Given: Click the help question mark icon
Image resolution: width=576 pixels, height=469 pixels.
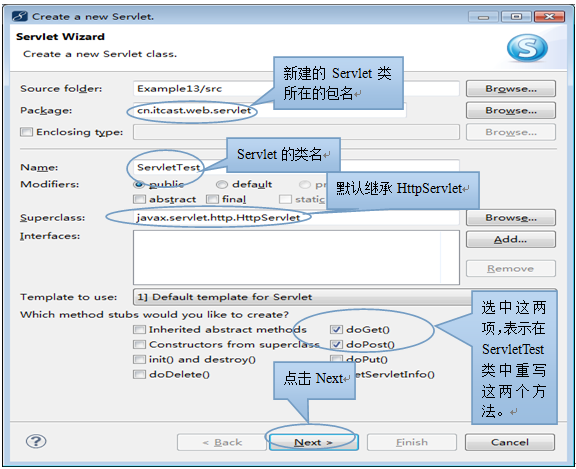Looking at the screenshot, I should click(x=36, y=441).
